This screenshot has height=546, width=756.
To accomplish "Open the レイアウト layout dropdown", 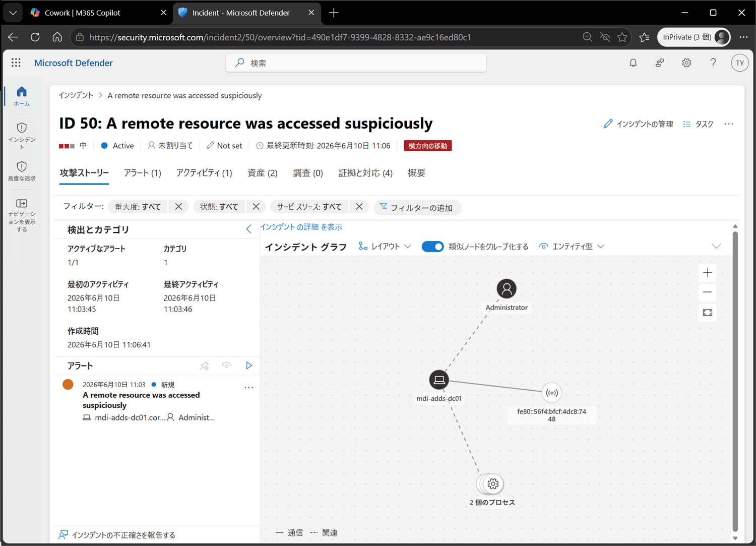I will pos(385,247).
